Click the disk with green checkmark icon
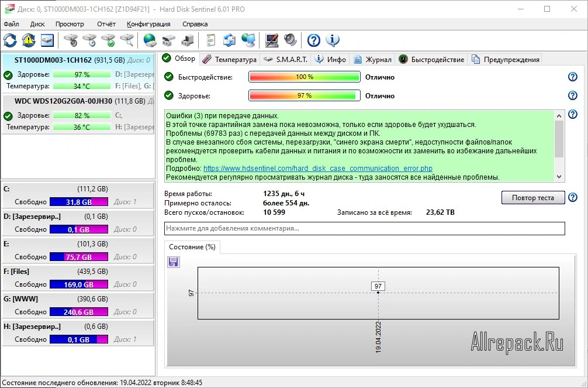Image resolution: width=588 pixels, height=388 pixels. coord(108,40)
